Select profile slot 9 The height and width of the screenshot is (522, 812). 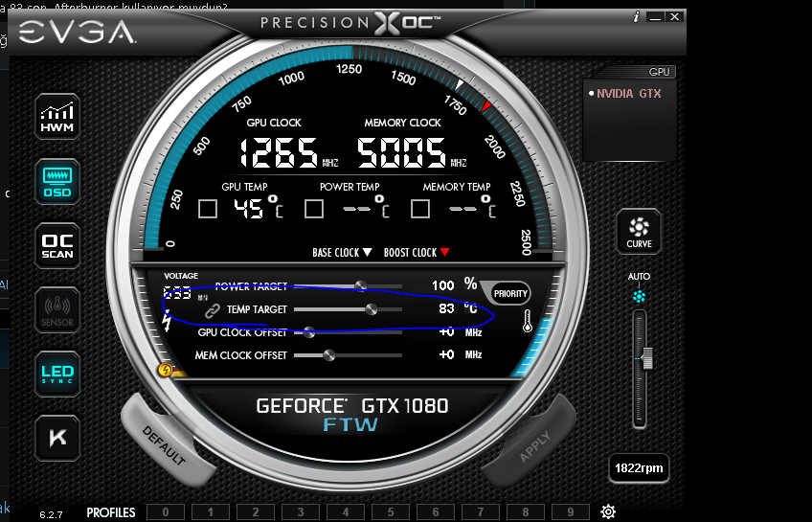click(571, 512)
